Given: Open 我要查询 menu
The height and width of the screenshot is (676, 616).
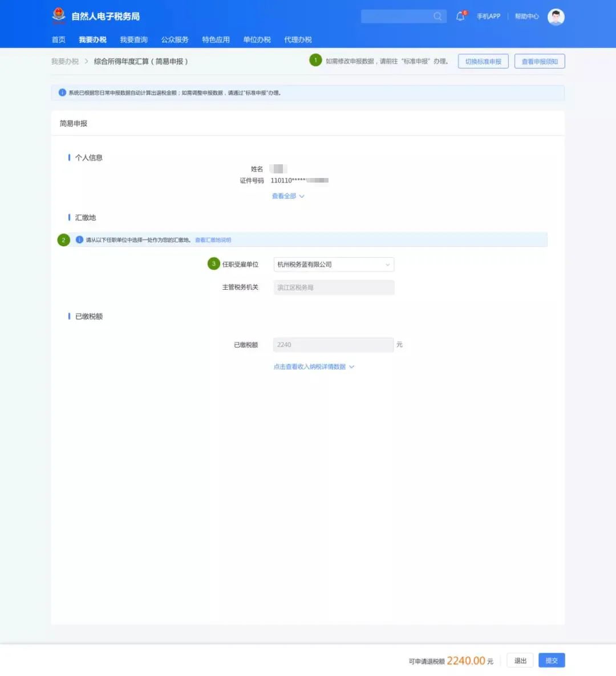Looking at the screenshot, I should pos(133,40).
